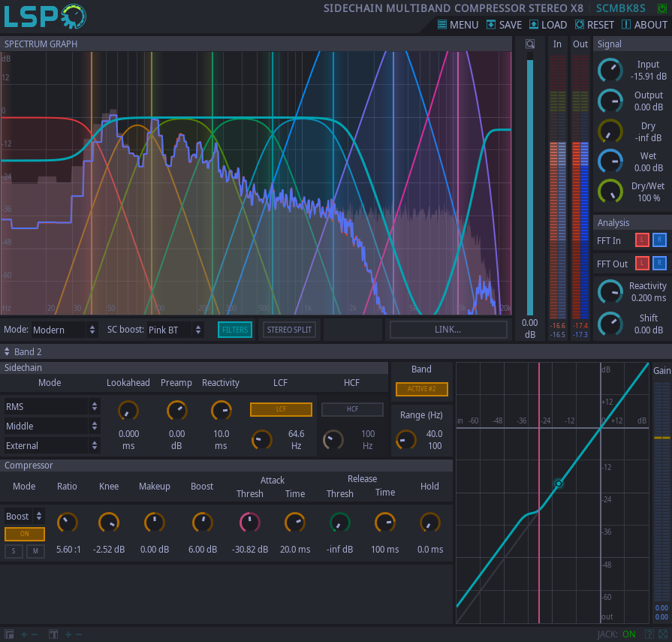Click the zoom magnifier icon above meter
Image resolution: width=672 pixels, height=642 pixels.
click(530, 44)
